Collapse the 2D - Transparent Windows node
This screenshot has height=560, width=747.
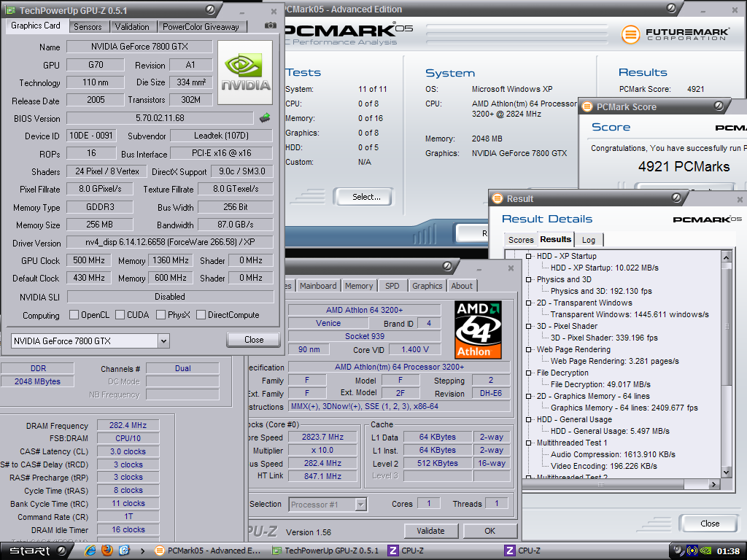528,303
